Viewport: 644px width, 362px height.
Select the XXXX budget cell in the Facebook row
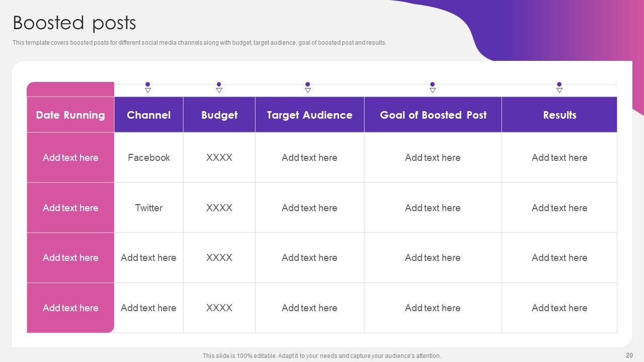219,157
